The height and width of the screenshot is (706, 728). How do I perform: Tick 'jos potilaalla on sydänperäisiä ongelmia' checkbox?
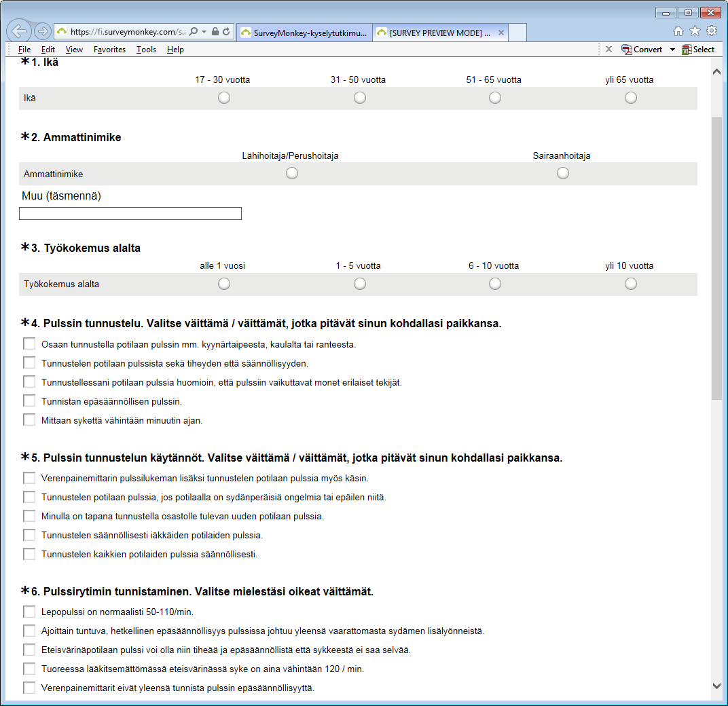[29, 497]
